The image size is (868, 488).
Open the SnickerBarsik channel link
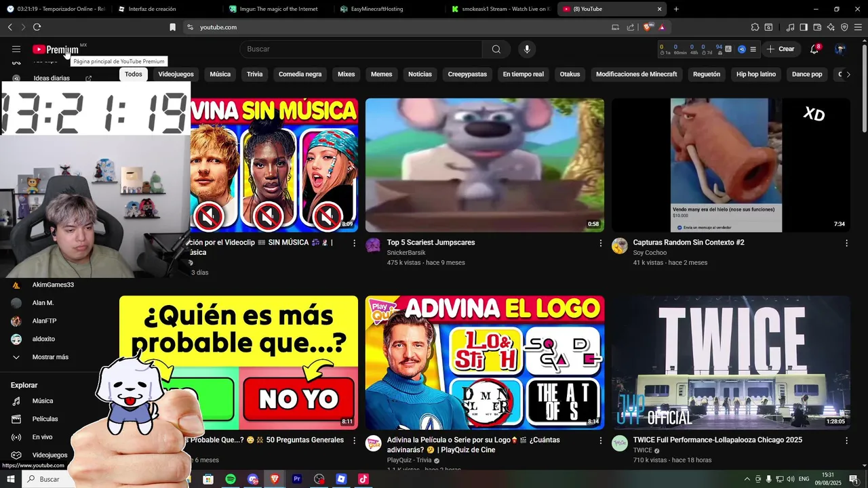pos(406,253)
